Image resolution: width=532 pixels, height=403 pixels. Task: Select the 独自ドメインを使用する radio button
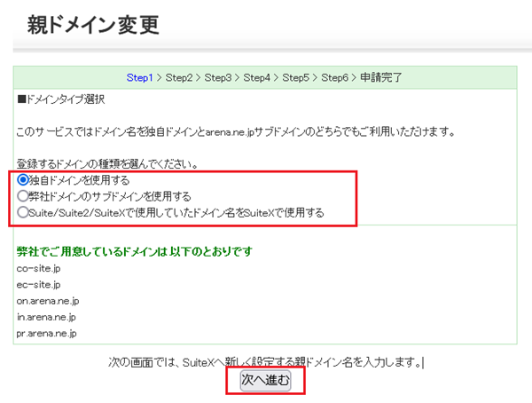[x=23, y=179]
